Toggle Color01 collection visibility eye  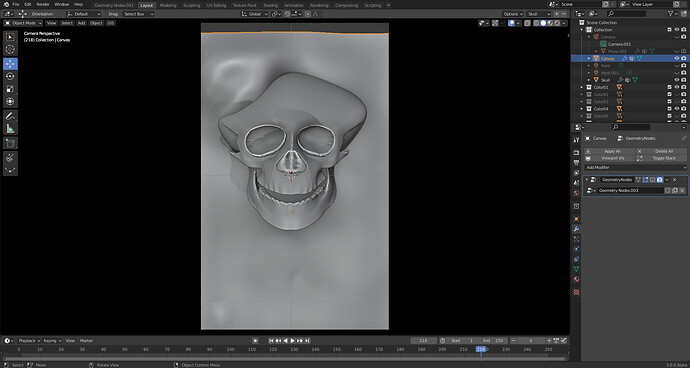pyautogui.click(x=677, y=87)
